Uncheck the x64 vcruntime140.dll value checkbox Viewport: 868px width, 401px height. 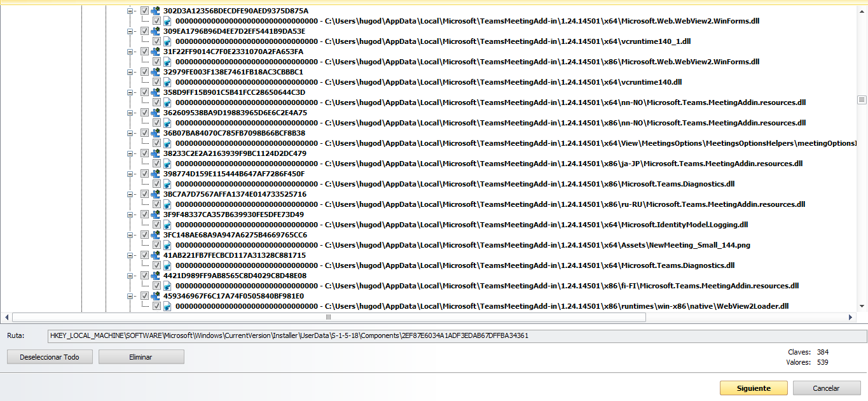(x=156, y=82)
